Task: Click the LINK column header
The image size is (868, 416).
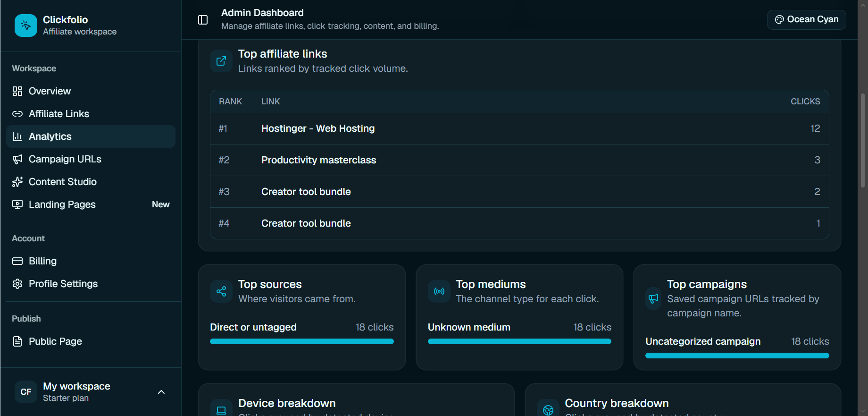Action: pyautogui.click(x=271, y=102)
